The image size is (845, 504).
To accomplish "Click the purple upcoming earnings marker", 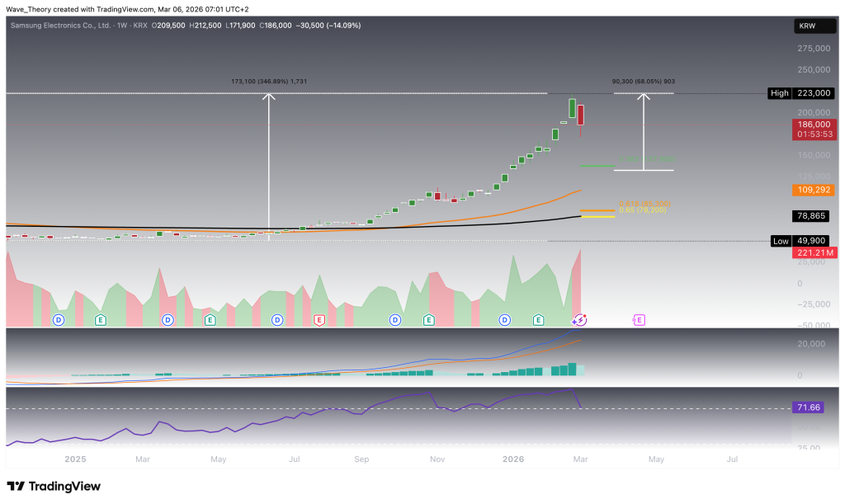I will coord(639,318).
